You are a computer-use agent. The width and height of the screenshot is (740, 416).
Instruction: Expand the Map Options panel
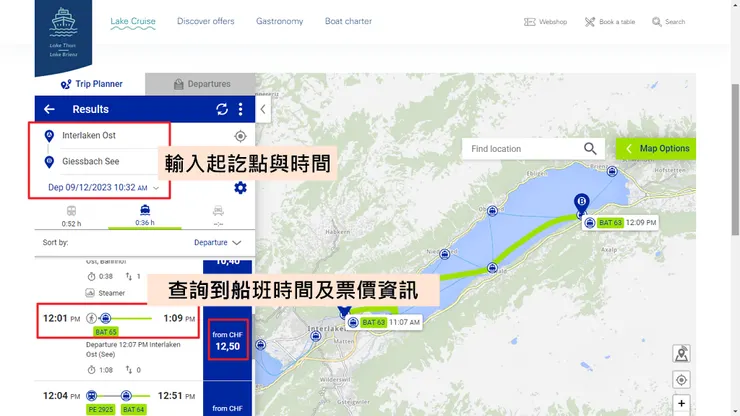coord(656,148)
